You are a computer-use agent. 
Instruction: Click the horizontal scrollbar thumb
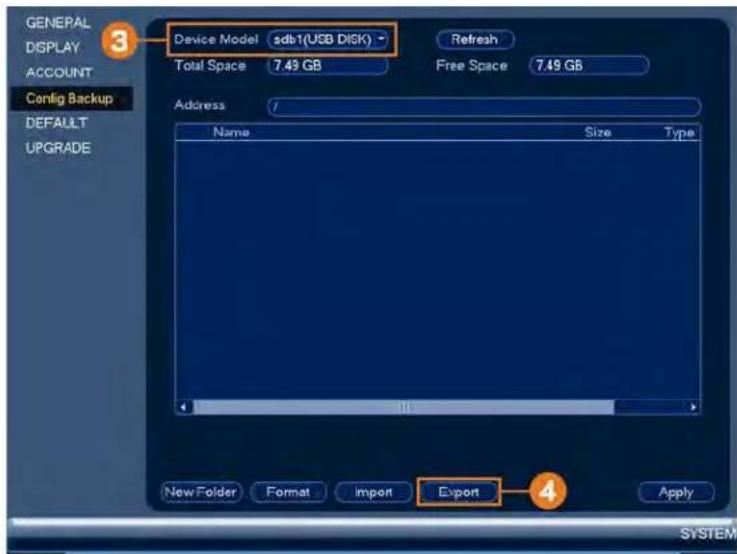click(404, 407)
